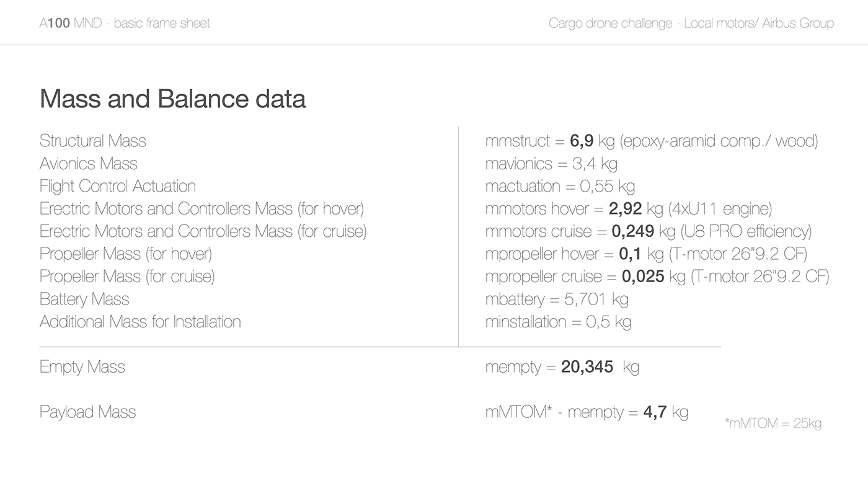The width and height of the screenshot is (868, 488).
Task: Select the 'Avionics Mass' label
Action: point(89,164)
